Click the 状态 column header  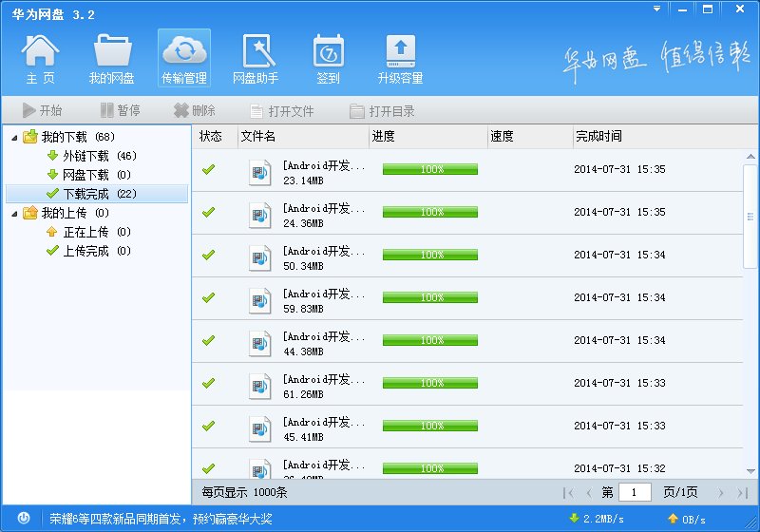(x=210, y=136)
